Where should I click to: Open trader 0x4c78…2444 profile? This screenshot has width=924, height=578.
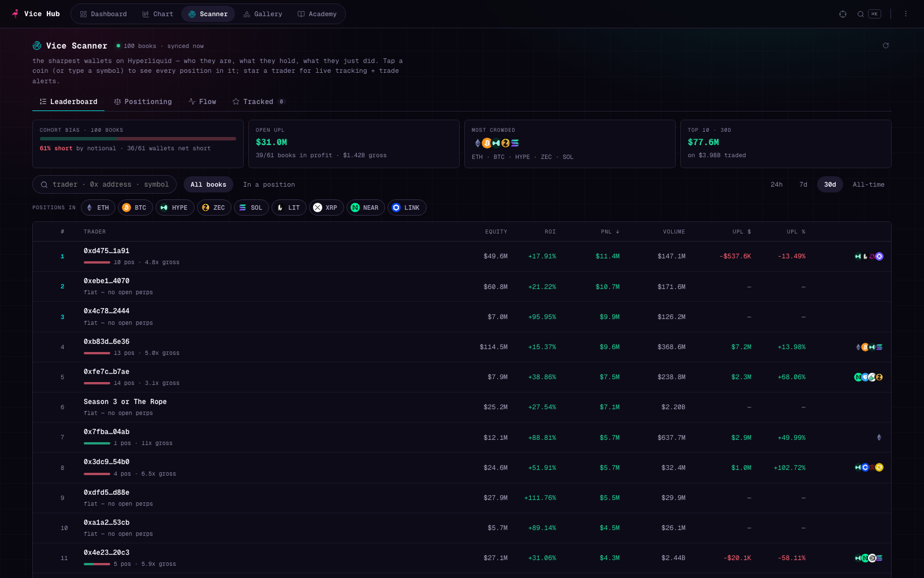pos(106,311)
